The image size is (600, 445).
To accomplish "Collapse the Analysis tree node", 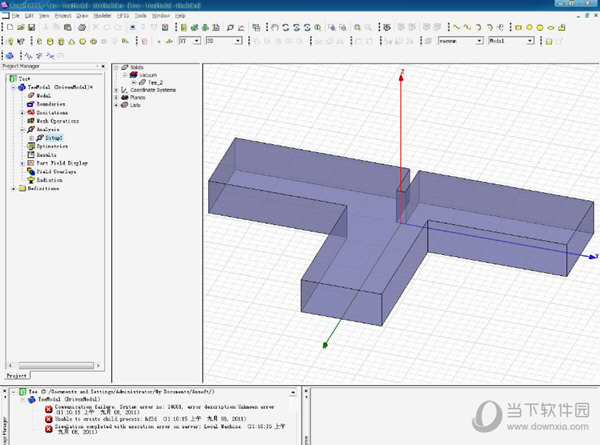I will [x=22, y=129].
